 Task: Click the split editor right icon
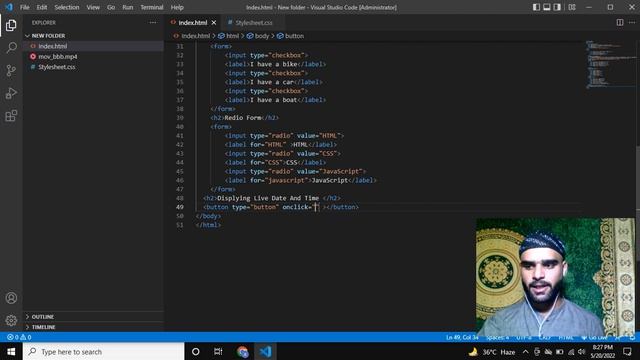(x=620, y=22)
